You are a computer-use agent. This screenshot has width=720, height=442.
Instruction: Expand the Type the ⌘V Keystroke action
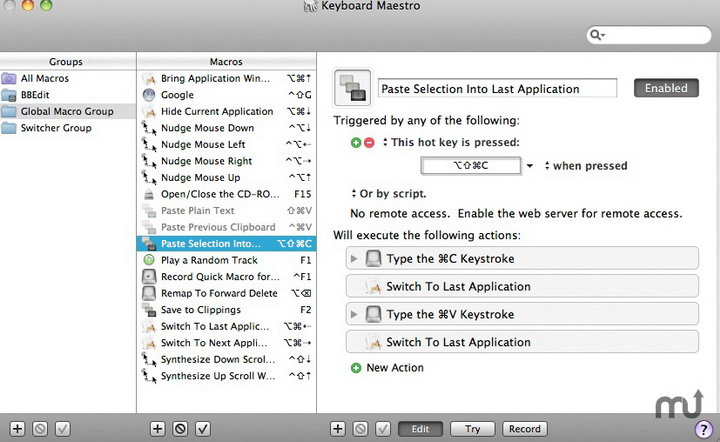tap(354, 314)
